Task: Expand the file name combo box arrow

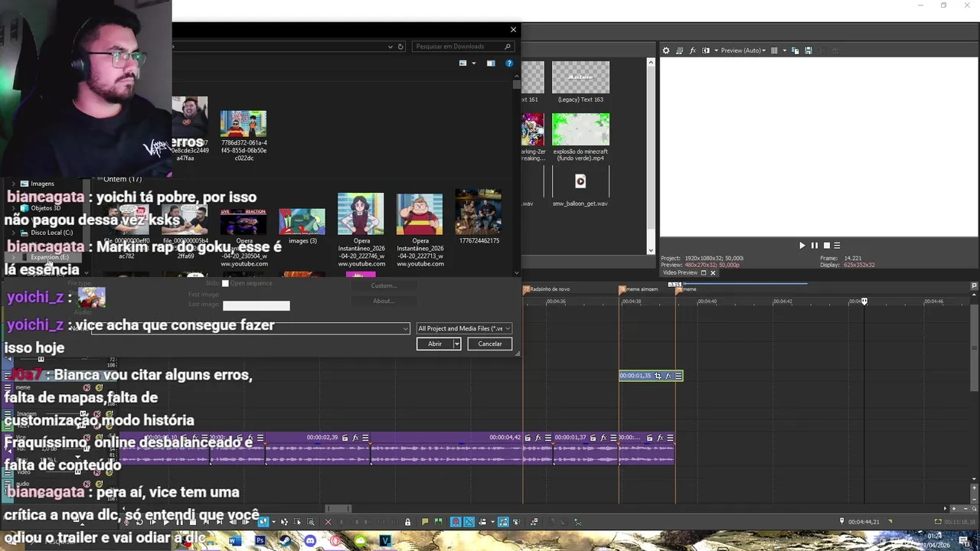Action: coord(405,328)
